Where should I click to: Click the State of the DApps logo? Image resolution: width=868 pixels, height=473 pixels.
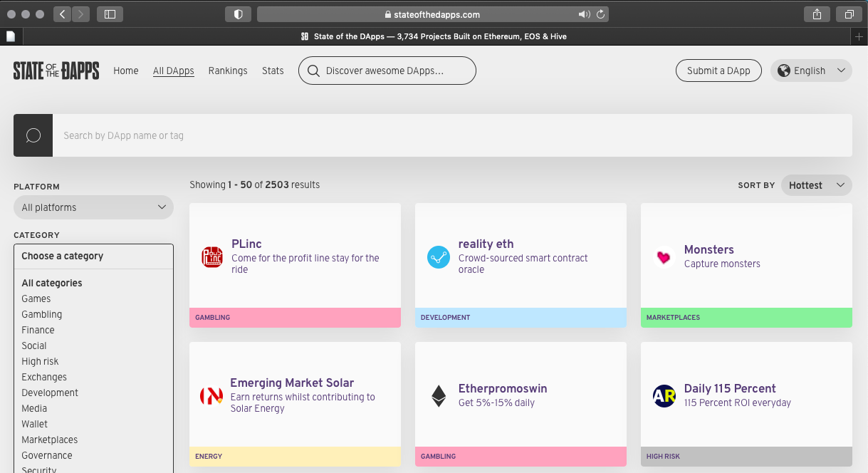click(x=56, y=71)
